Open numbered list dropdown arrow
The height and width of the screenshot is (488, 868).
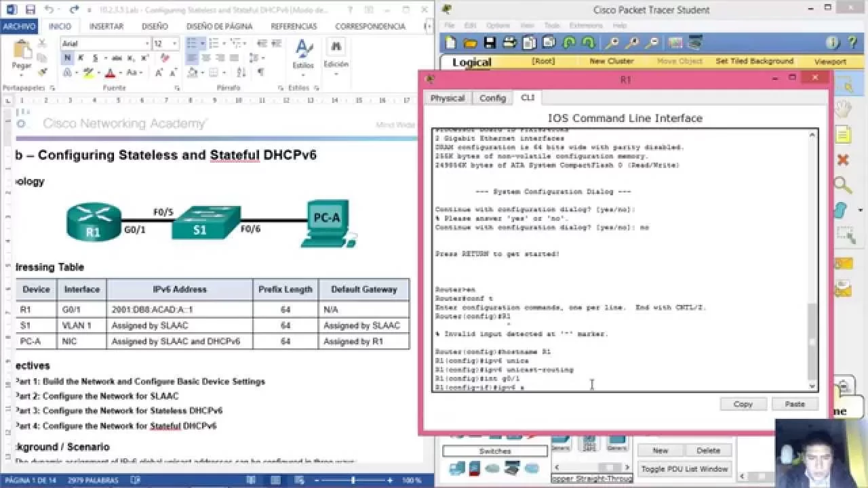tap(224, 43)
